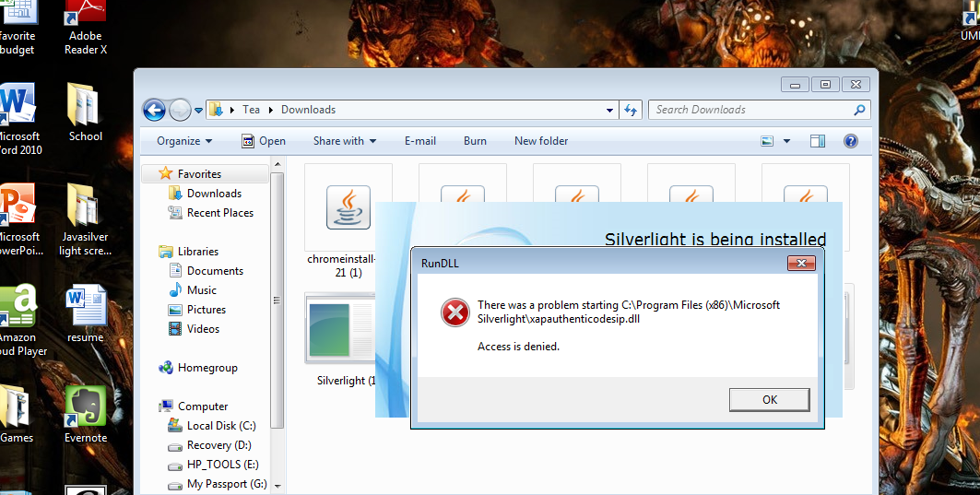Open the recent locations arrow beside Forward
The image size is (980, 495).
199,110
